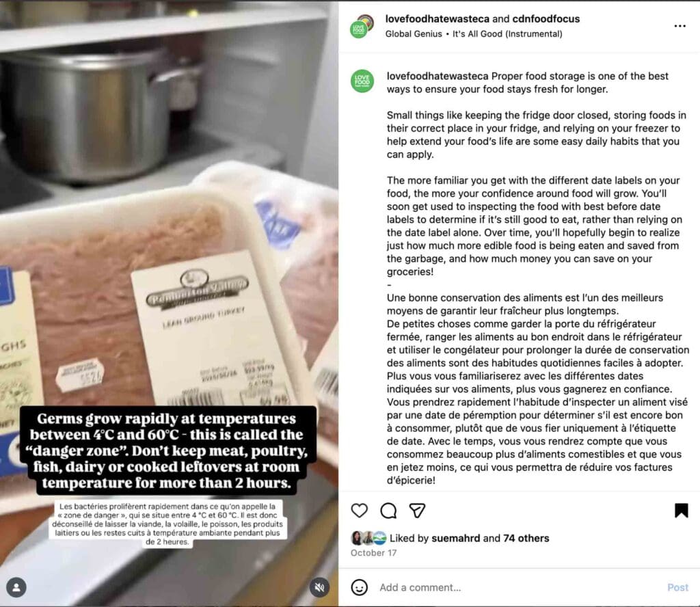Open emoji picker in comment box
Screen dimensions: 700x607
360,587
